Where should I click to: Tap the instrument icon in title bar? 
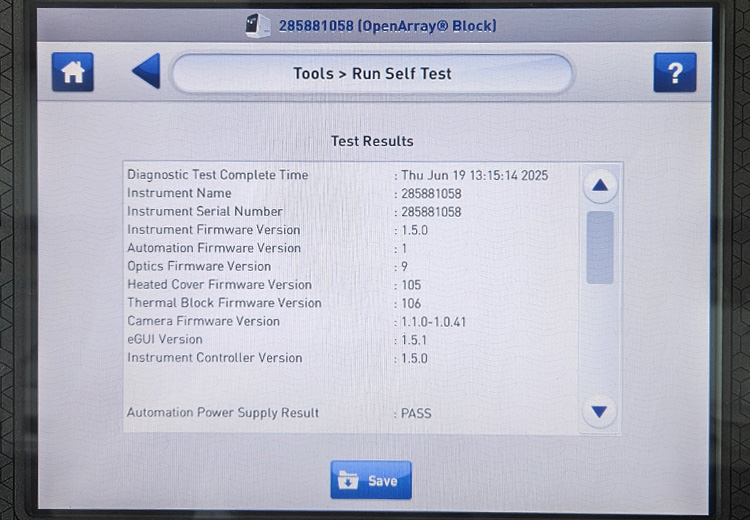click(x=258, y=25)
